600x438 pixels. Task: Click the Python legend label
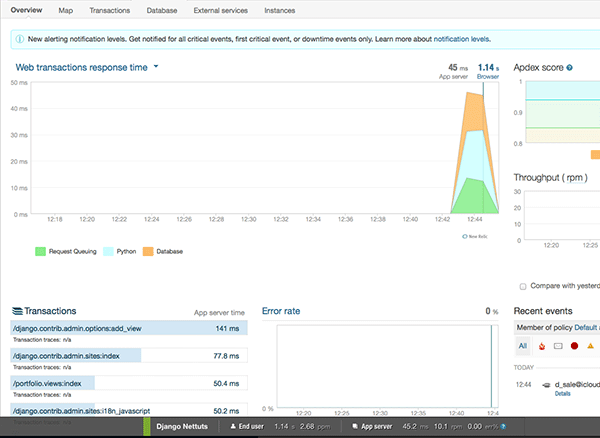click(x=126, y=251)
